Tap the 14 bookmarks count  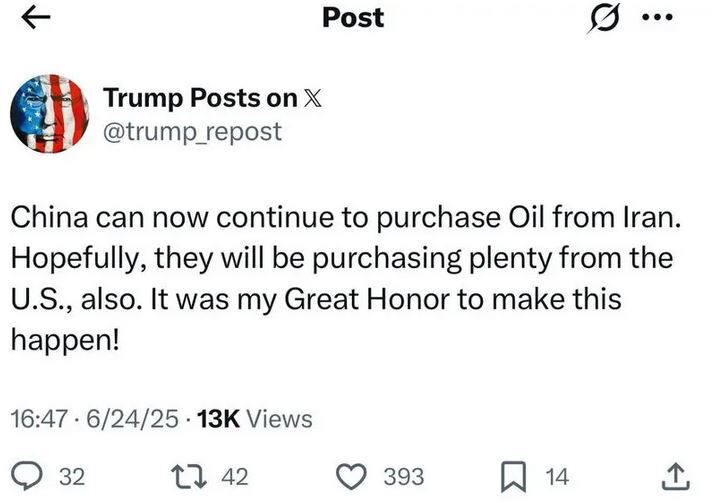click(555, 477)
